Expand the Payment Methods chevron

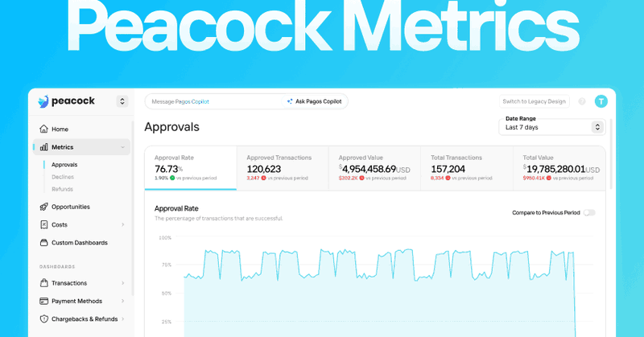pyautogui.click(x=123, y=301)
